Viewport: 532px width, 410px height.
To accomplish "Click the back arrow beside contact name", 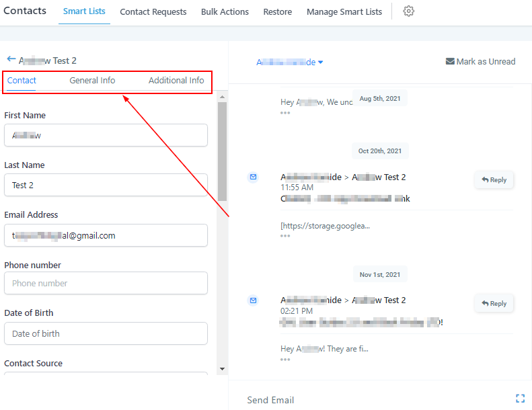I will pyautogui.click(x=11, y=60).
